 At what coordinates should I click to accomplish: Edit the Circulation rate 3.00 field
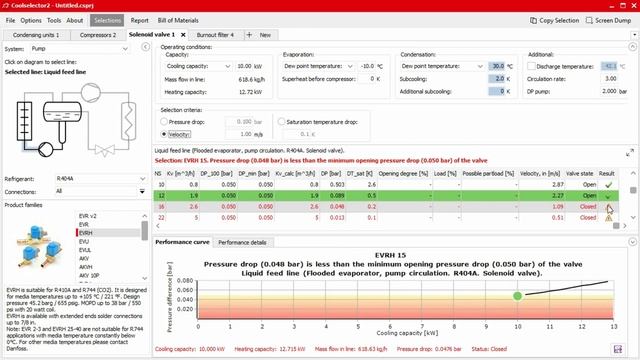(x=609, y=78)
